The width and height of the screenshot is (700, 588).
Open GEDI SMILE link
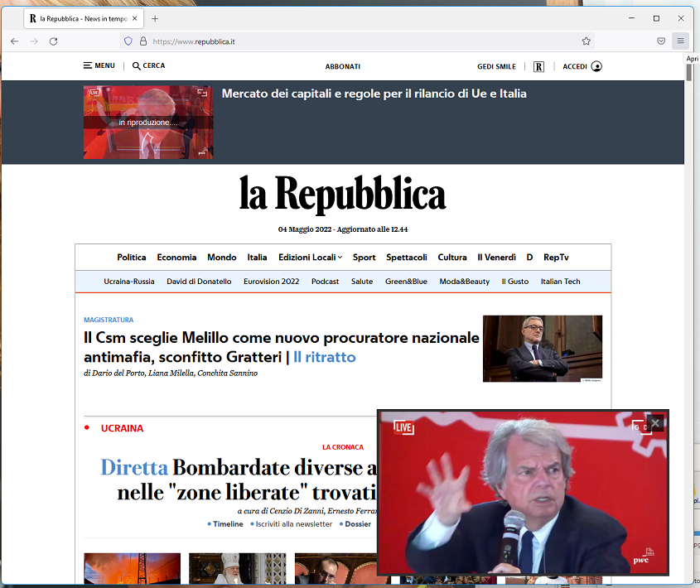[496, 66]
